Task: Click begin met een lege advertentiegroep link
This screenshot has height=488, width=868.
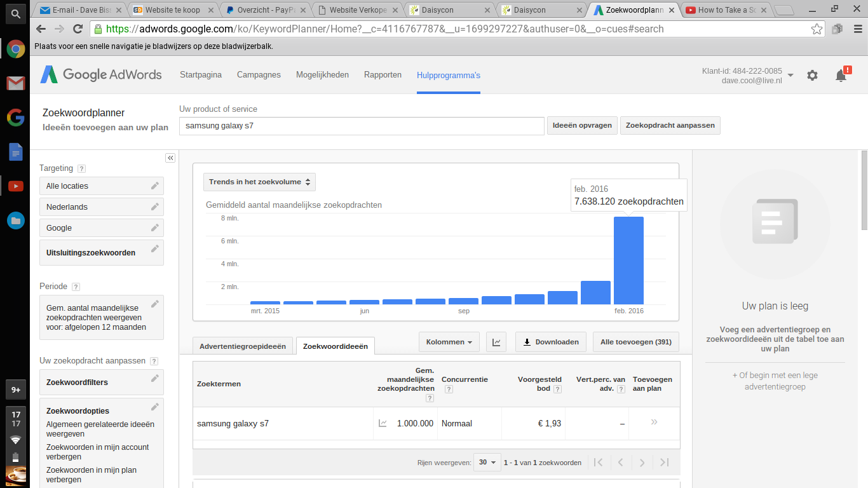Action: (775, 381)
